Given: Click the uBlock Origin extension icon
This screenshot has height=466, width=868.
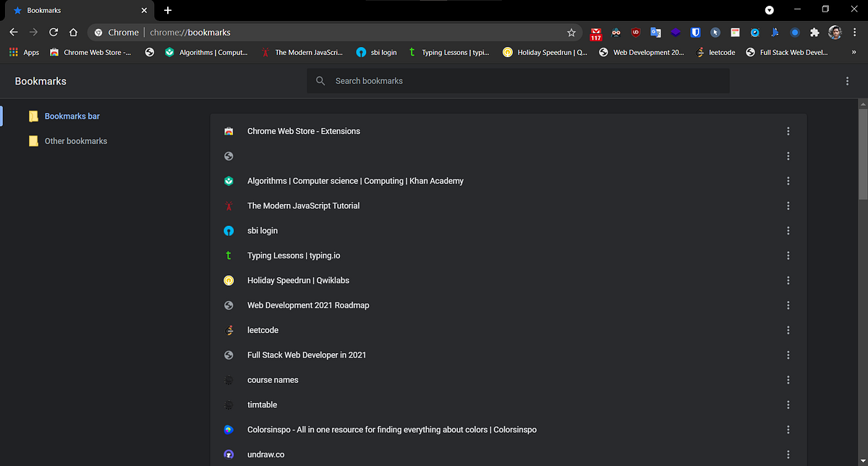Looking at the screenshot, I should pyautogui.click(x=636, y=33).
